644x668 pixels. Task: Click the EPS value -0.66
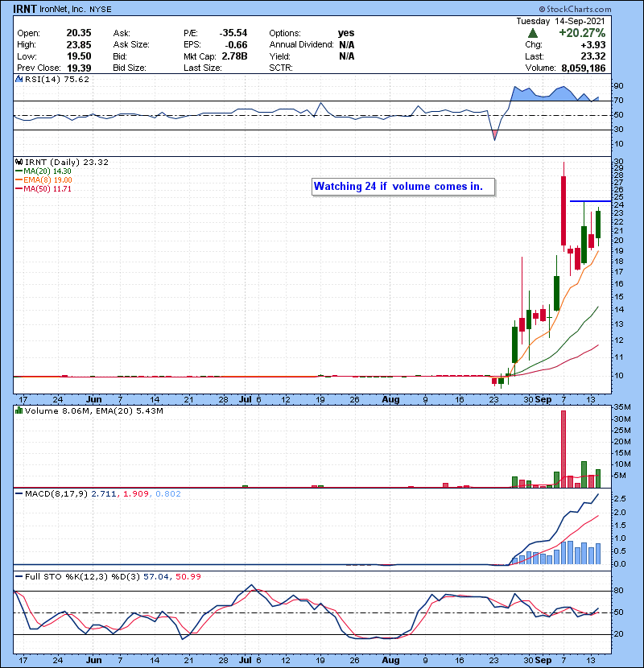[236, 45]
